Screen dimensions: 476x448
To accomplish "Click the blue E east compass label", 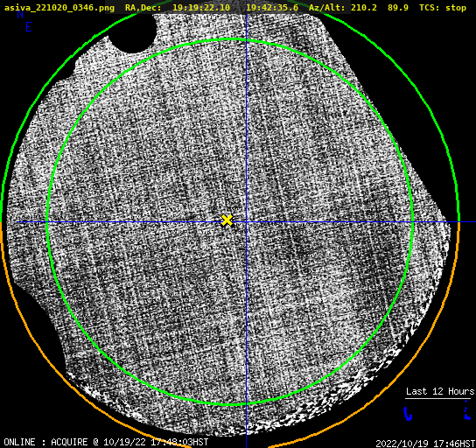I will click(x=28, y=27).
